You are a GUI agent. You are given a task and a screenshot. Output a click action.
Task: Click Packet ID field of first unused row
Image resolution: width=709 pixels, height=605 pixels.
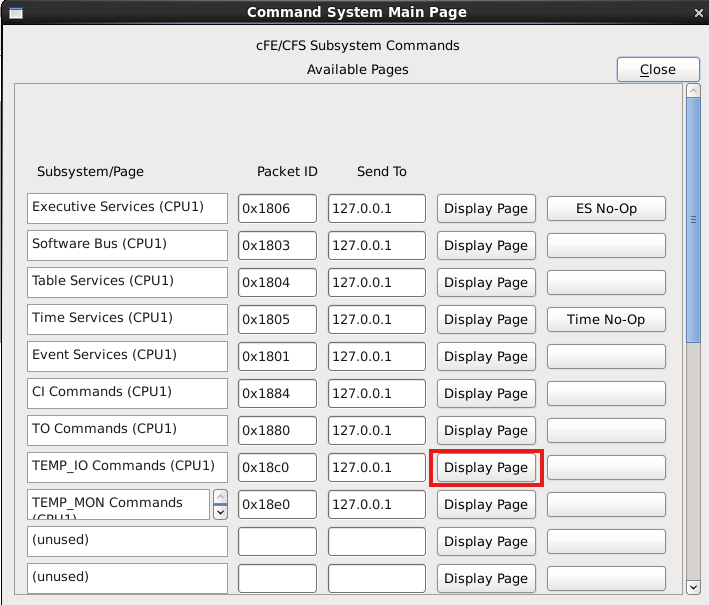coord(277,542)
